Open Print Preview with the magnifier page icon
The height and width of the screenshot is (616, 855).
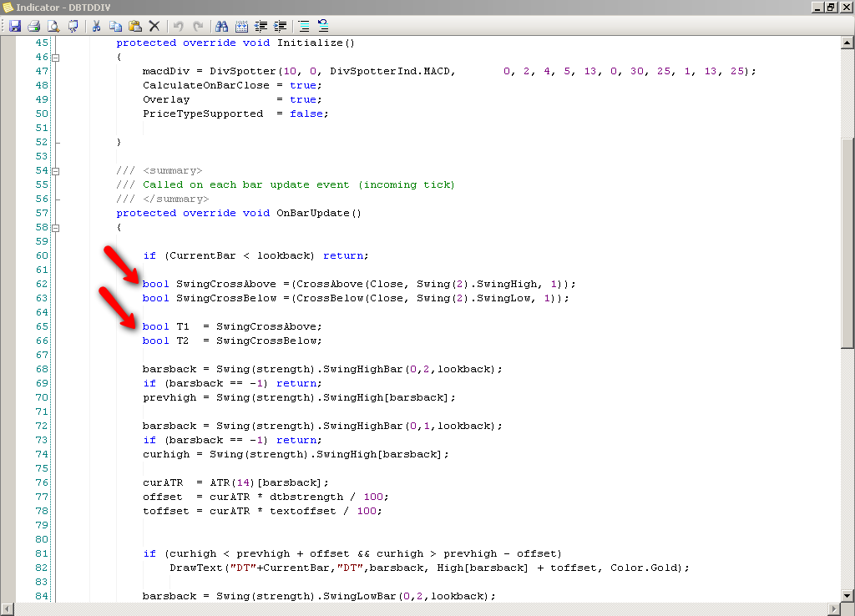click(x=53, y=26)
